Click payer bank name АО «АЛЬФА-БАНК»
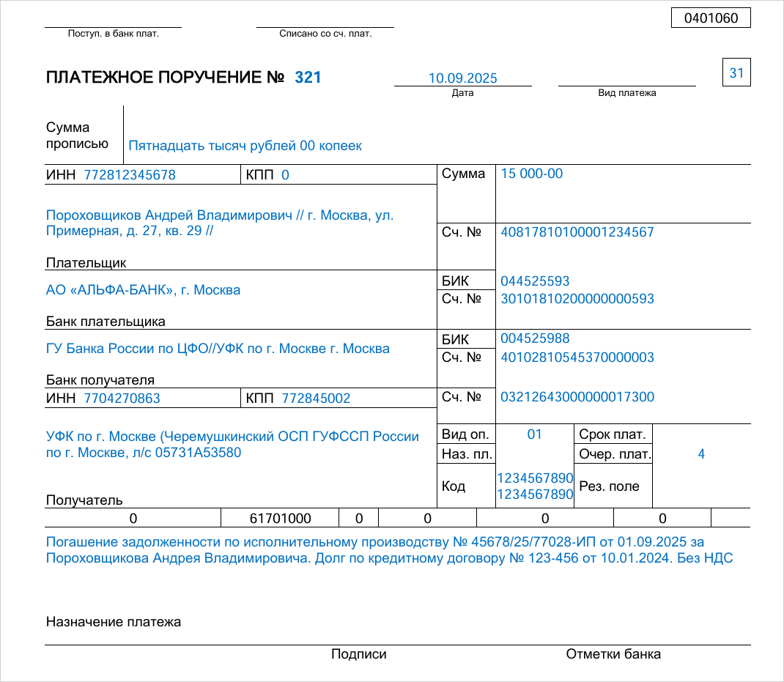784x682 pixels. coord(143,290)
